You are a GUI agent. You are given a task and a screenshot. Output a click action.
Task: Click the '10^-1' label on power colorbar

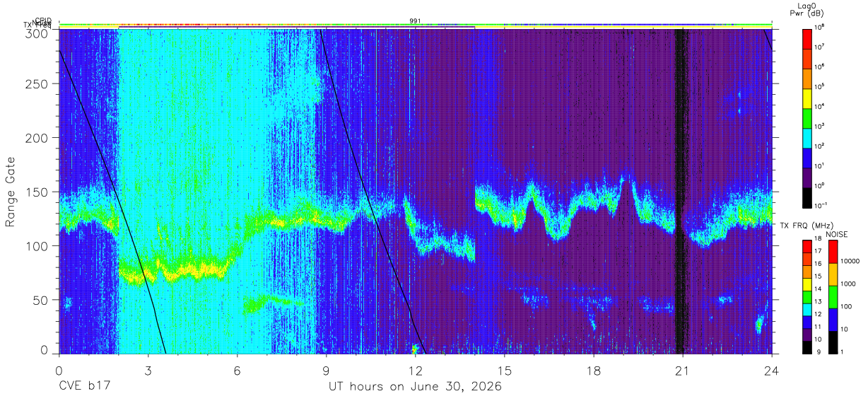(821, 205)
